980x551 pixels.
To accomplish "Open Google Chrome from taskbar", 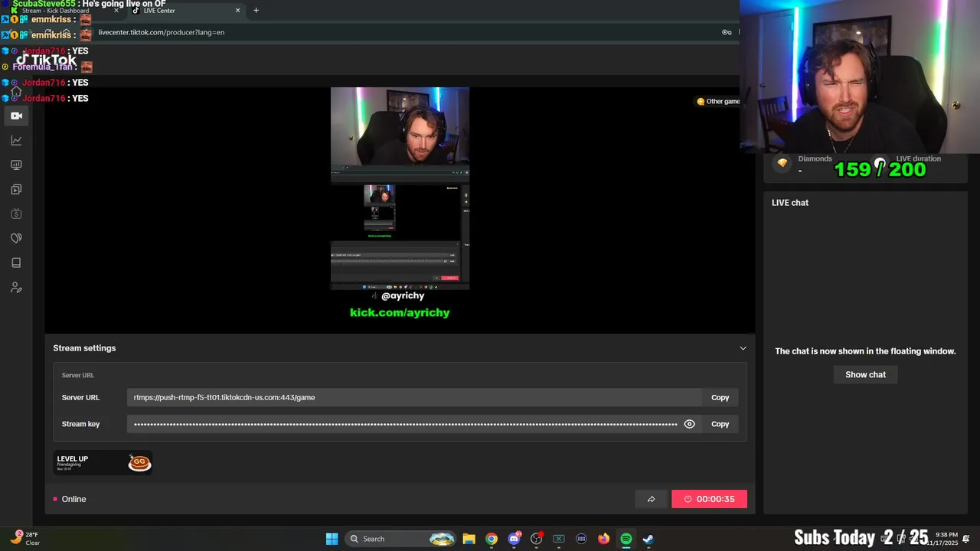I will pyautogui.click(x=492, y=539).
